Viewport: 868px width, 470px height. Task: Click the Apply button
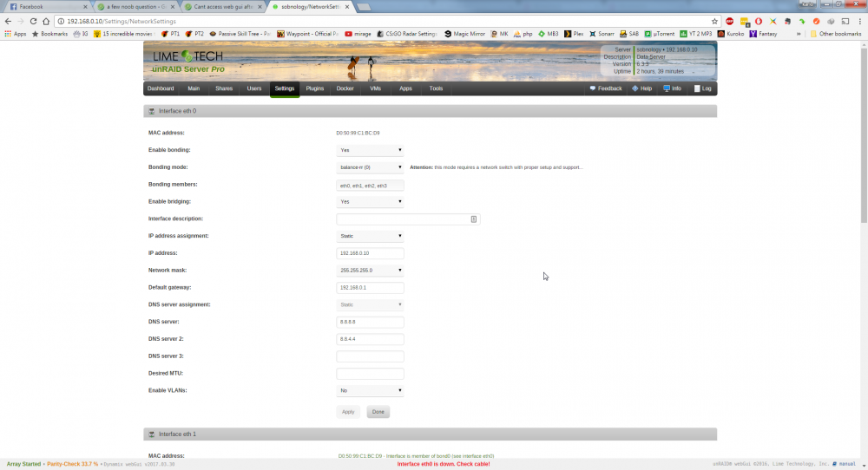[x=348, y=412]
